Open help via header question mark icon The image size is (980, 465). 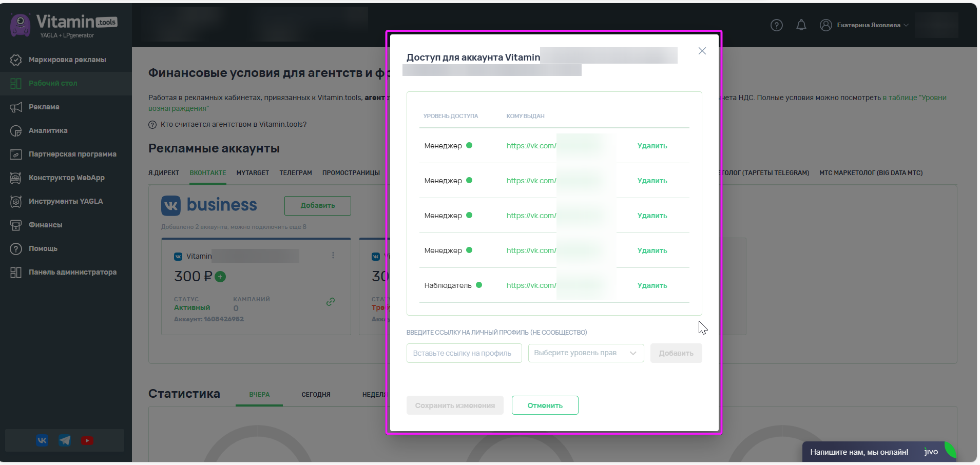click(777, 25)
